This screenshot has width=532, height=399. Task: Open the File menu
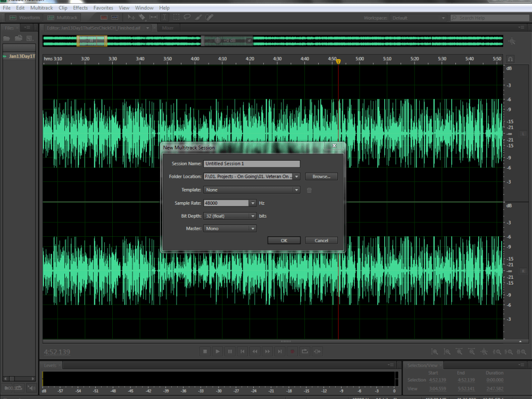pyautogui.click(x=6, y=7)
